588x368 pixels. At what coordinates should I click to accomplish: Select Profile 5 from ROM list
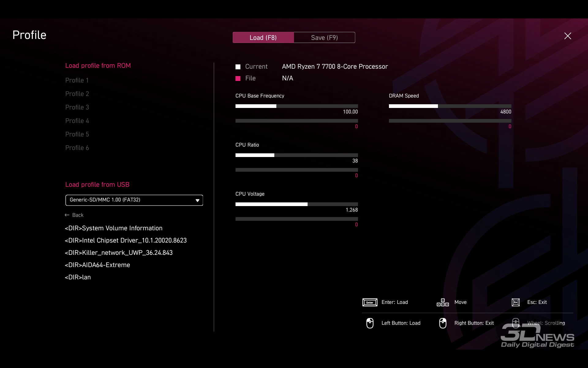77,134
